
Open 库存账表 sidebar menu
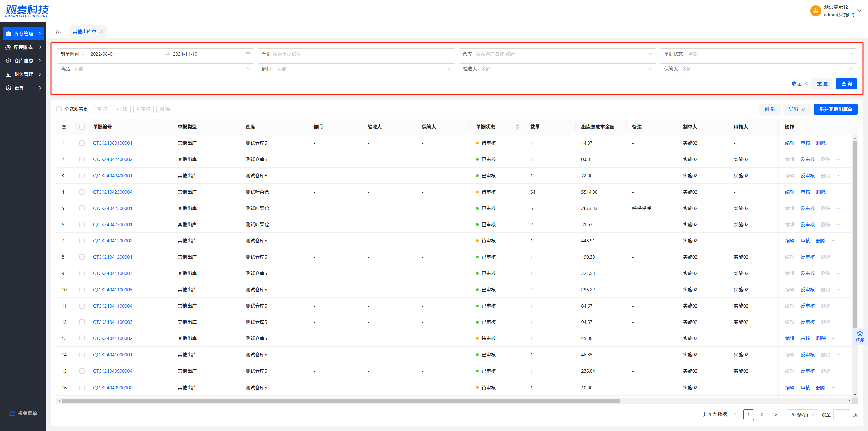23,47
